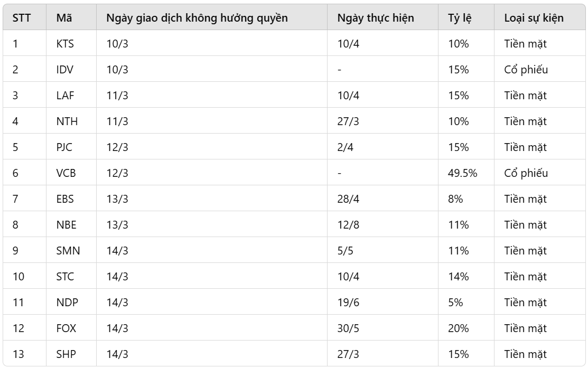The image size is (588, 368).
Task: Select the NDP stock code cell
Action: pos(66,303)
